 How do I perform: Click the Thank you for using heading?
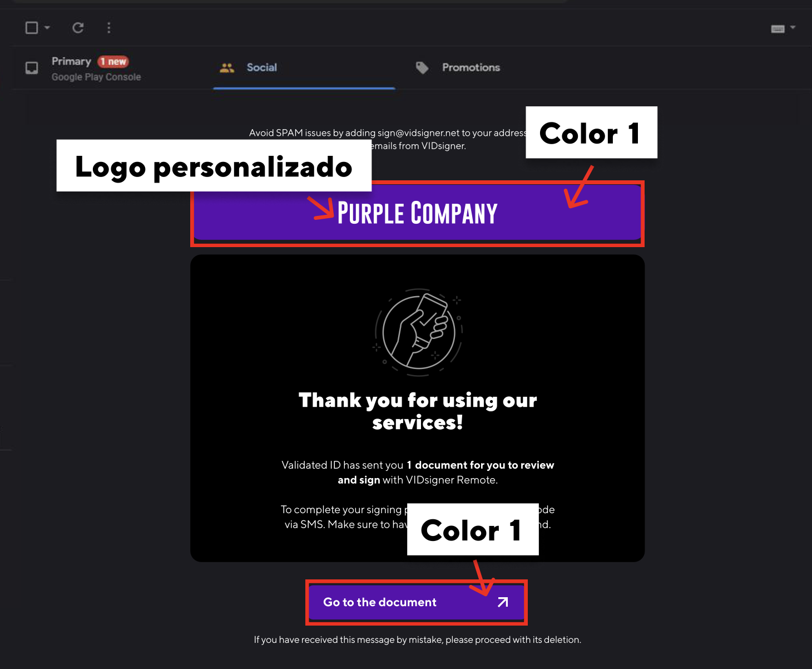point(418,411)
